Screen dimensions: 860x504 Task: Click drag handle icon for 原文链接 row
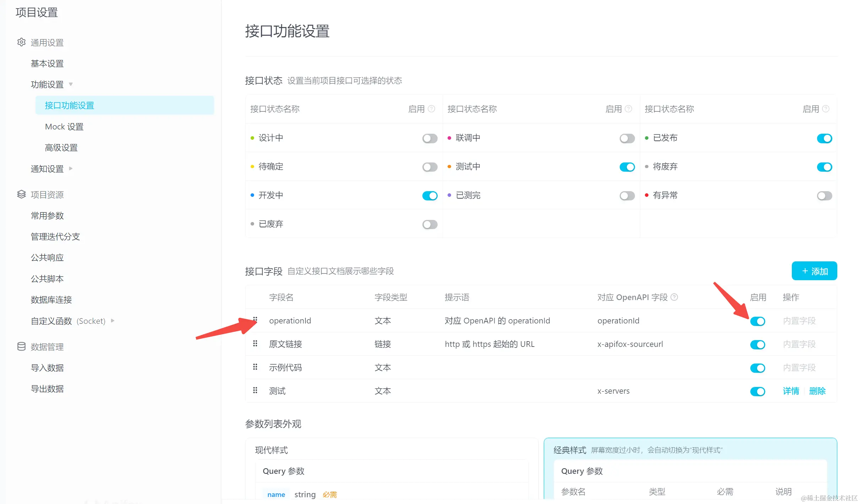pyautogui.click(x=255, y=344)
